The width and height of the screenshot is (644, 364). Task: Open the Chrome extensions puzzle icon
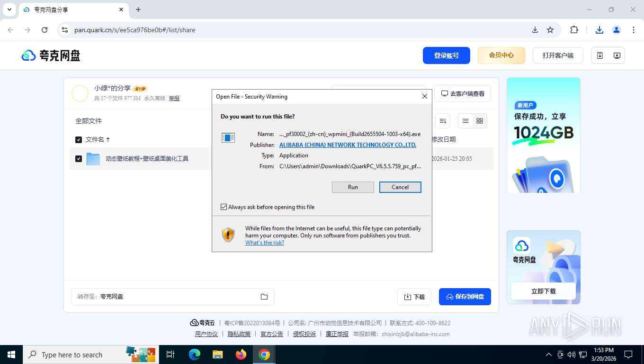tap(574, 30)
